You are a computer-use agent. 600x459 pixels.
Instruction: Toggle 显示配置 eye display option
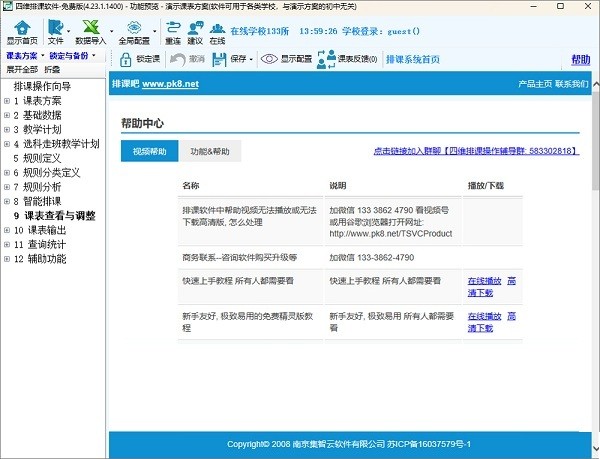click(x=285, y=60)
